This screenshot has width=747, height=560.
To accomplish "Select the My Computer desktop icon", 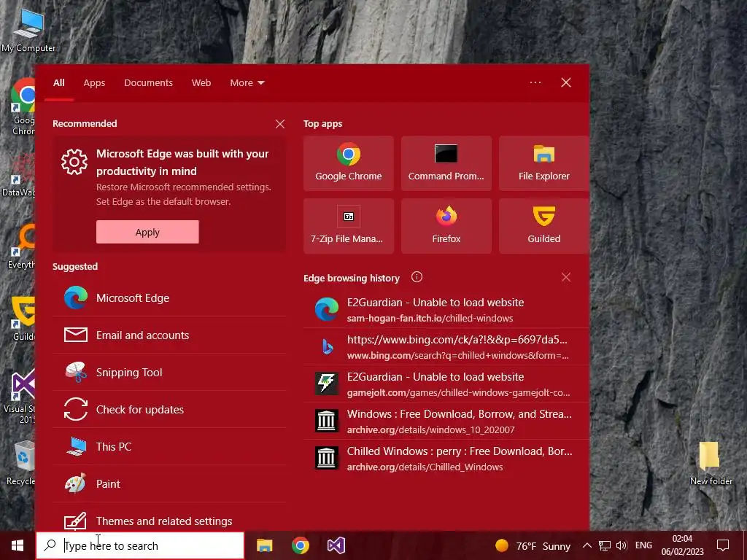I will click(x=28, y=29).
